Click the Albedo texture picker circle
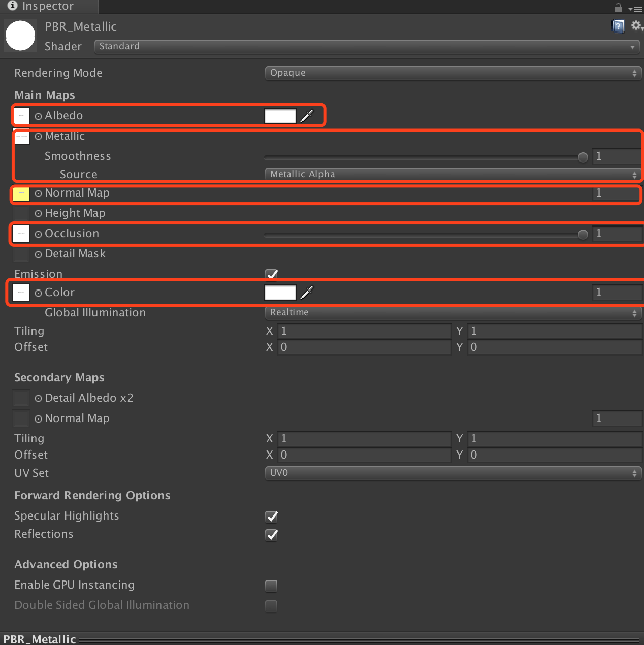Screen dimensions: 644x645 click(x=38, y=116)
